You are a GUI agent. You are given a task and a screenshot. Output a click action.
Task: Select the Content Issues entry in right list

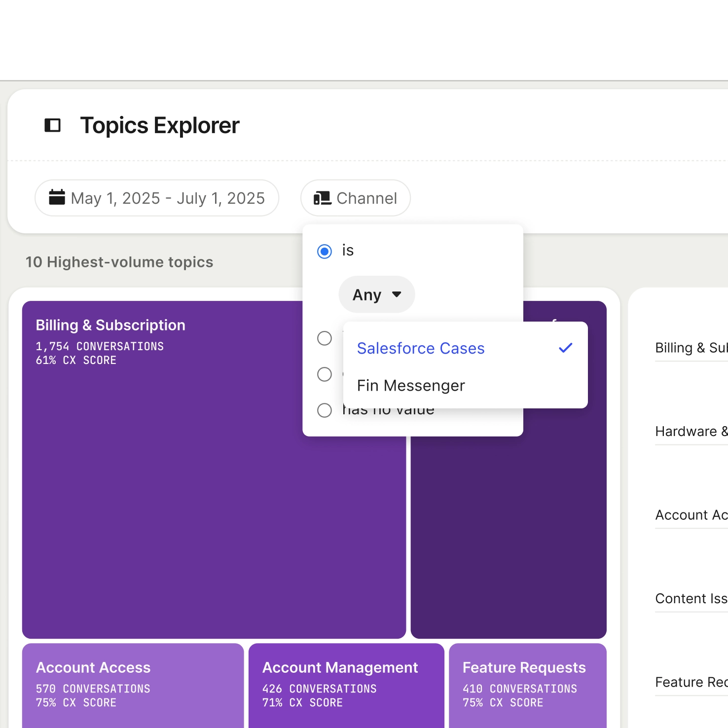pos(691,599)
